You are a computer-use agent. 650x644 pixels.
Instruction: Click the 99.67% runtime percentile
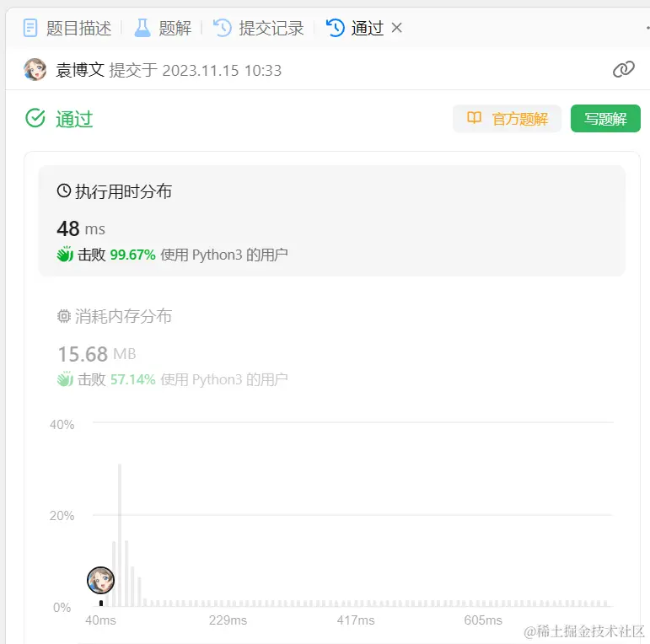coord(132,255)
